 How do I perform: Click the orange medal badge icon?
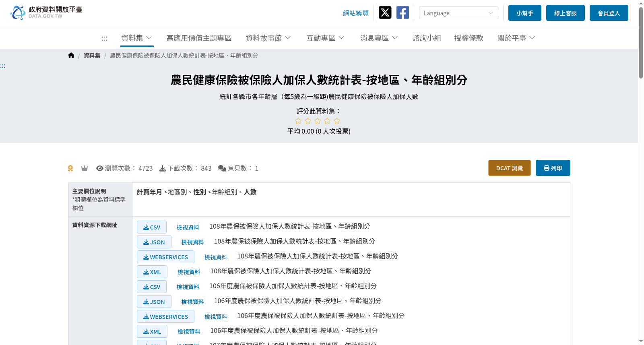pos(70,168)
